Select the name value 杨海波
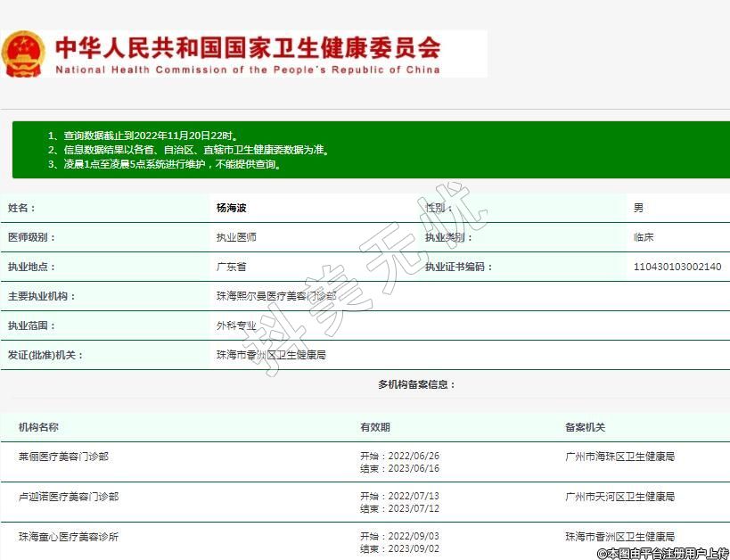730x560 pixels. pyautogui.click(x=232, y=208)
